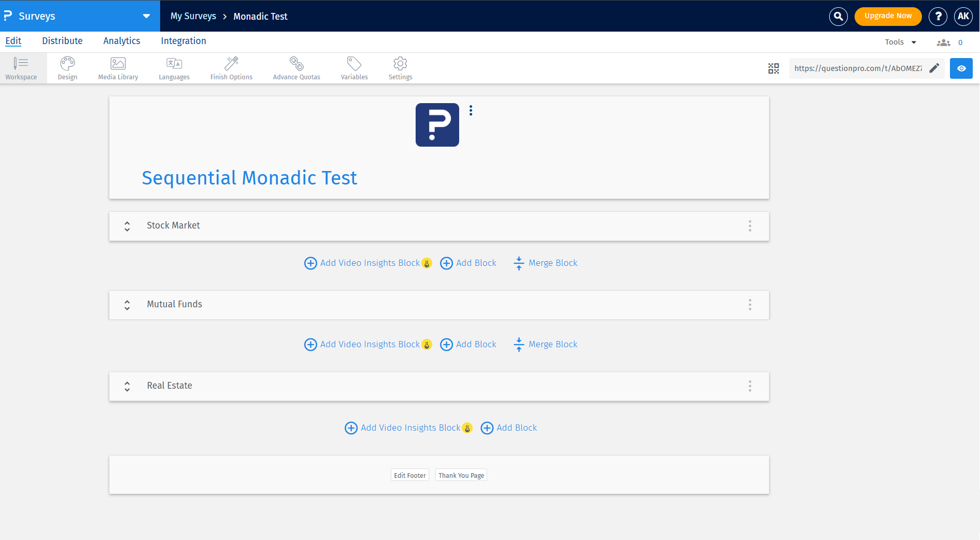Screen dimensions: 980x540
Task: Expand the Stock Market block
Action: (x=127, y=226)
